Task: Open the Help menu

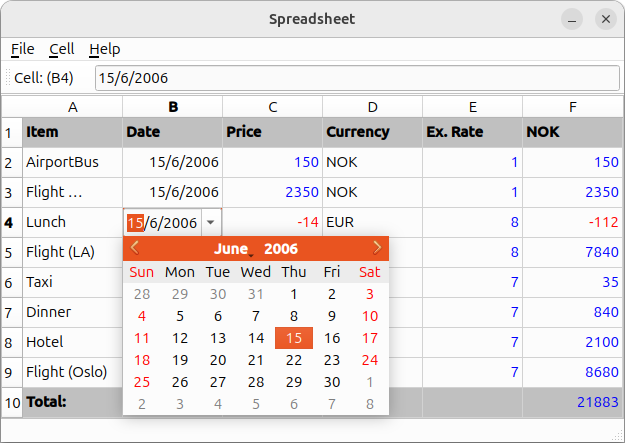Action: pos(104,49)
